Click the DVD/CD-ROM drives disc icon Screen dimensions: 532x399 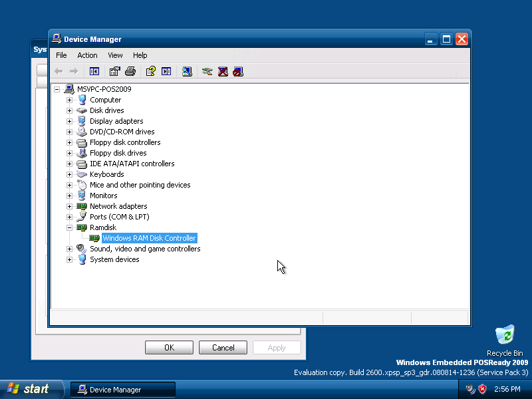pyautogui.click(x=81, y=132)
